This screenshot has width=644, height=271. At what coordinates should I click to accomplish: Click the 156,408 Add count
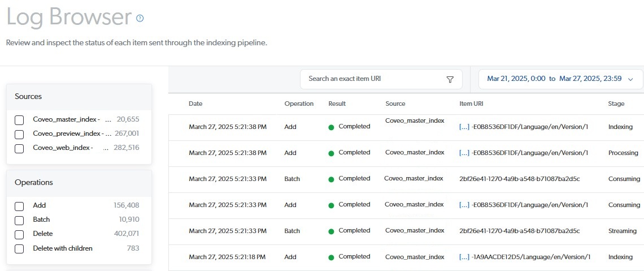(127, 205)
